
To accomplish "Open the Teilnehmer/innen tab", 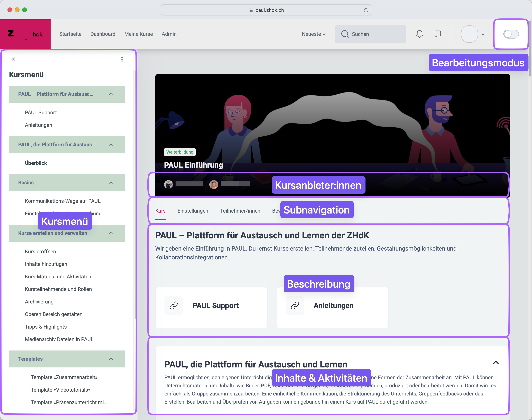I will point(240,211).
